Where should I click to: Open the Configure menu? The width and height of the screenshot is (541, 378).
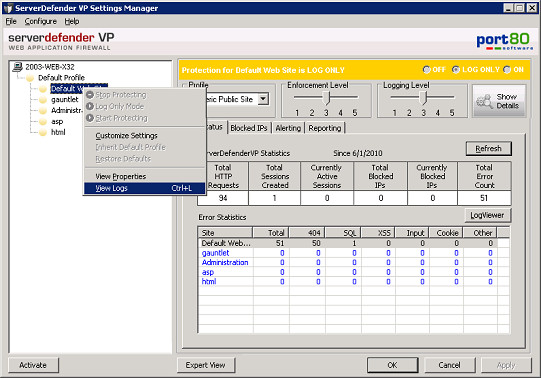click(x=40, y=21)
